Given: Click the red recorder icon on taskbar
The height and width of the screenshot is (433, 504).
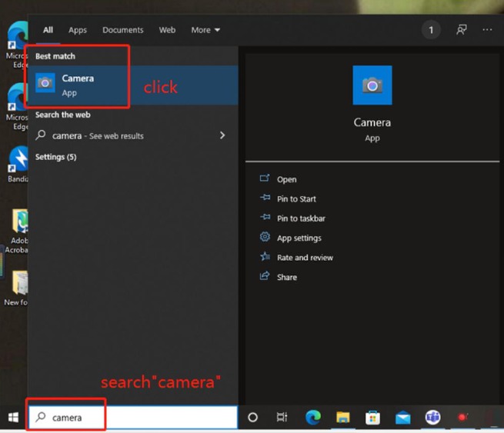Looking at the screenshot, I should coord(462,418).
